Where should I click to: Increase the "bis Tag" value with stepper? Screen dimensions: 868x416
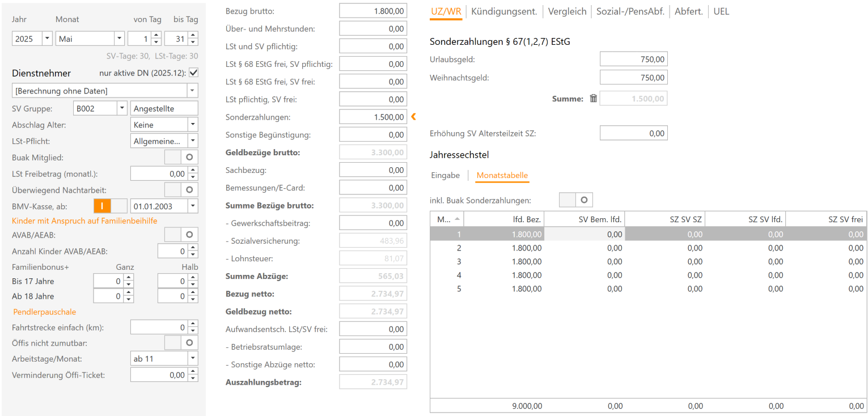click(193, 35)
